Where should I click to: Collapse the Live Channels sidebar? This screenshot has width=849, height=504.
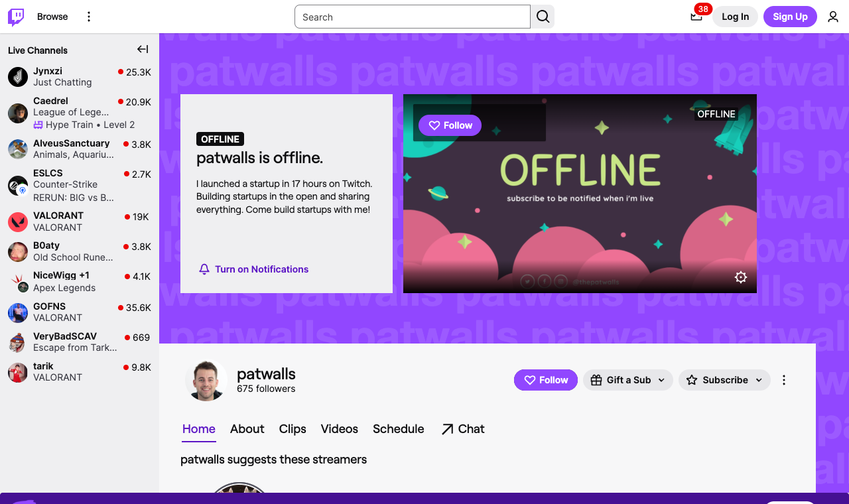(x=143, y=49)
